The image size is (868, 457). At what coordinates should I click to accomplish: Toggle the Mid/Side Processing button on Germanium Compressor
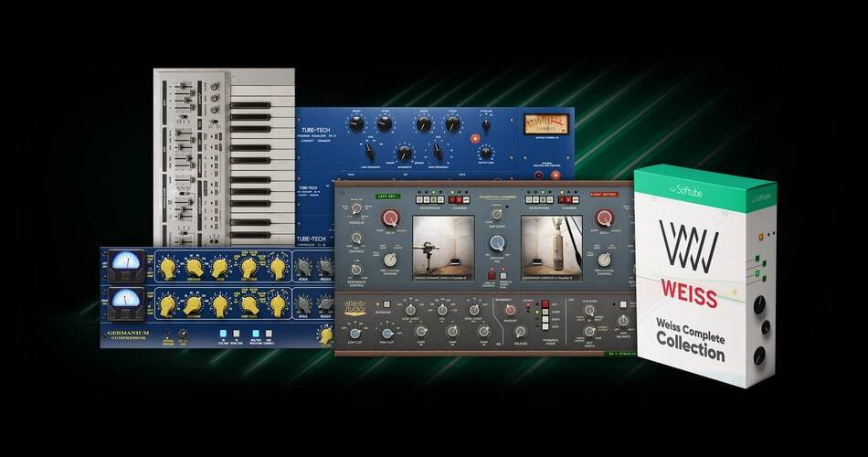coord(256,334)
